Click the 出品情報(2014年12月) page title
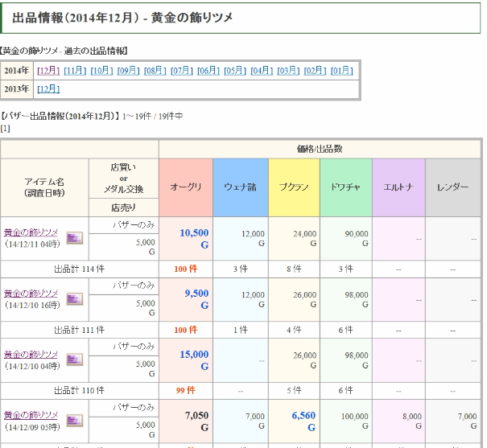This screenshot has width=487, height=448. click(x=122, y=18)
